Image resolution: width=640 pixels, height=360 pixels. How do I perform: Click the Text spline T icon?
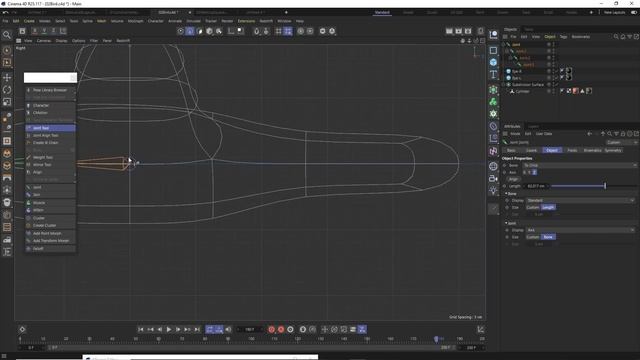pos(493,74)
